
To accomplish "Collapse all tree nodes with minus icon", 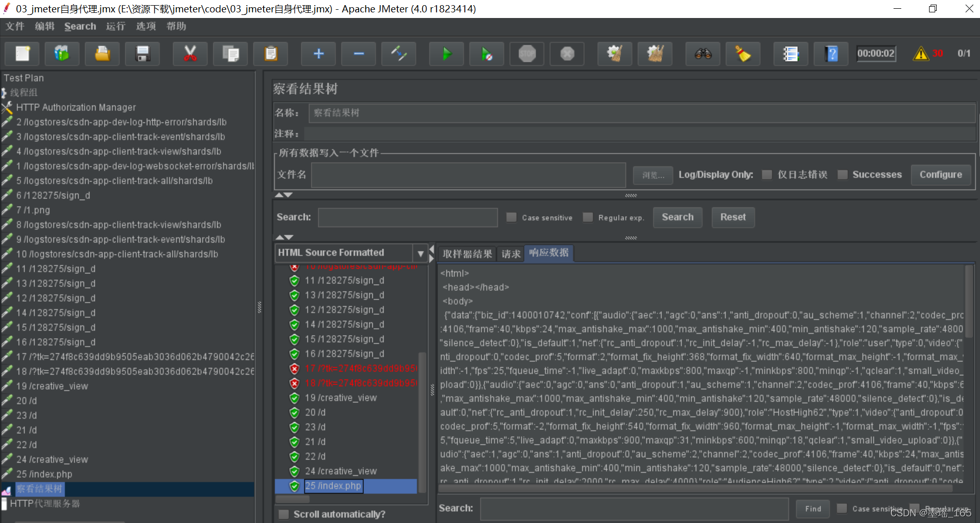I will [359, 54].
